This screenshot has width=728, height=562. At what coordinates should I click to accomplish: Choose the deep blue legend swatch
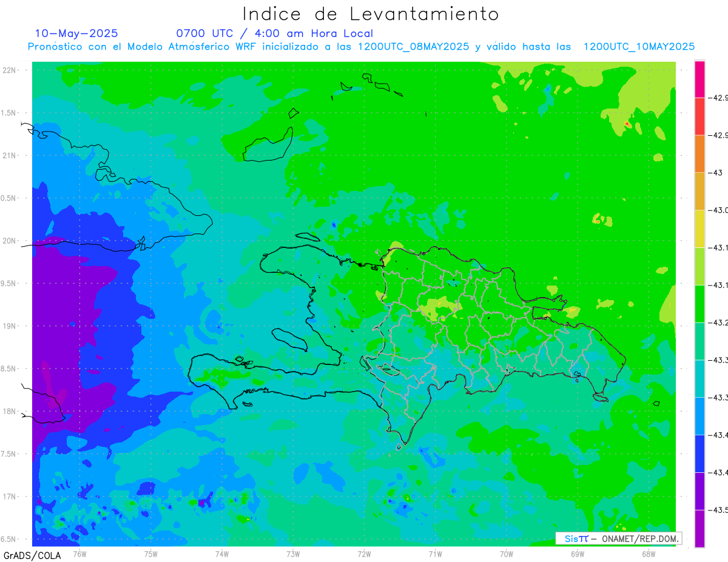pos(699,453)
